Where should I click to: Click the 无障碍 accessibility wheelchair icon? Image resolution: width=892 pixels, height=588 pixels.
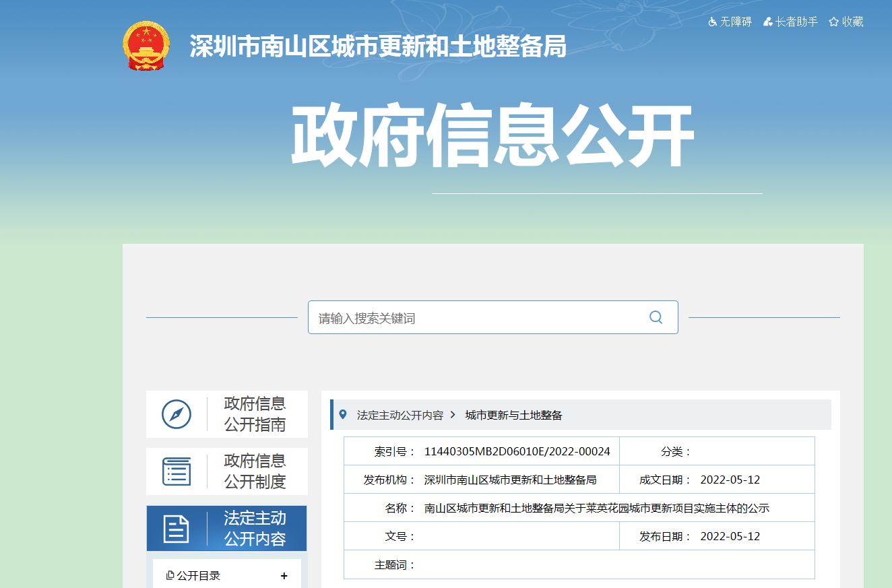pos(713,22)
